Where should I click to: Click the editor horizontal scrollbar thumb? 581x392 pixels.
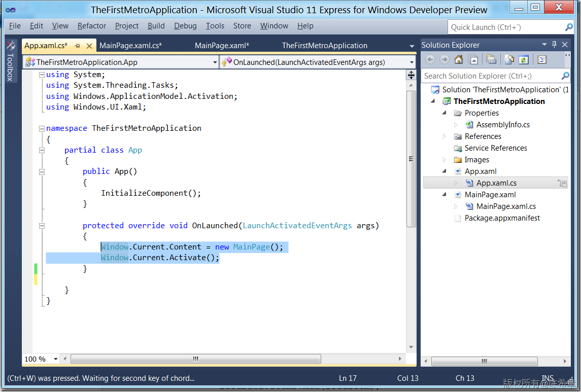(196, 359)
